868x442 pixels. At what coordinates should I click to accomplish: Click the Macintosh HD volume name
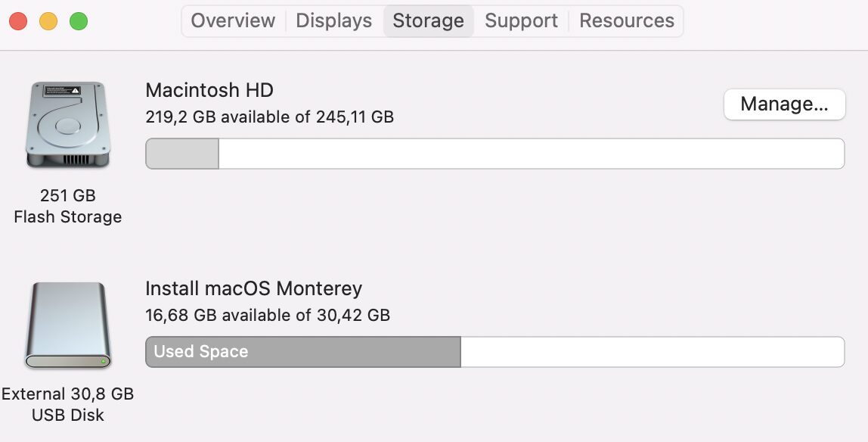pyautogui.click(x=209, y=90)
